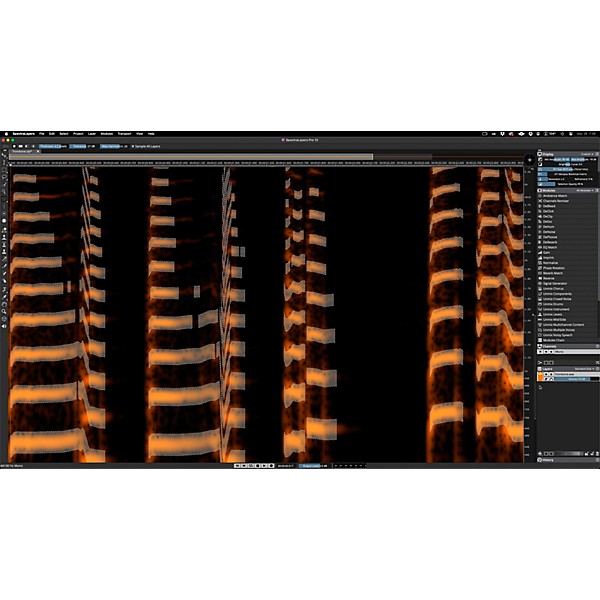Screen dimensions: 600x600
Task: Open the DeEss module
Action: coord(548,222)
